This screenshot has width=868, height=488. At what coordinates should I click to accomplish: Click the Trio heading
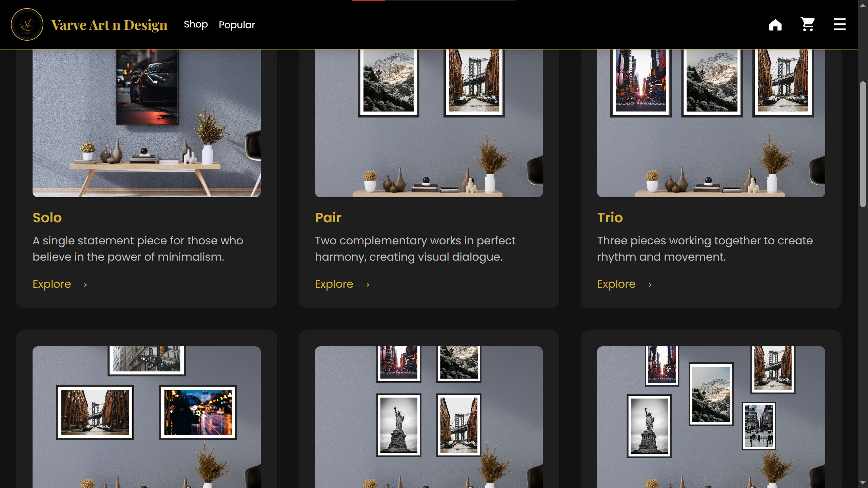point(610,217)
